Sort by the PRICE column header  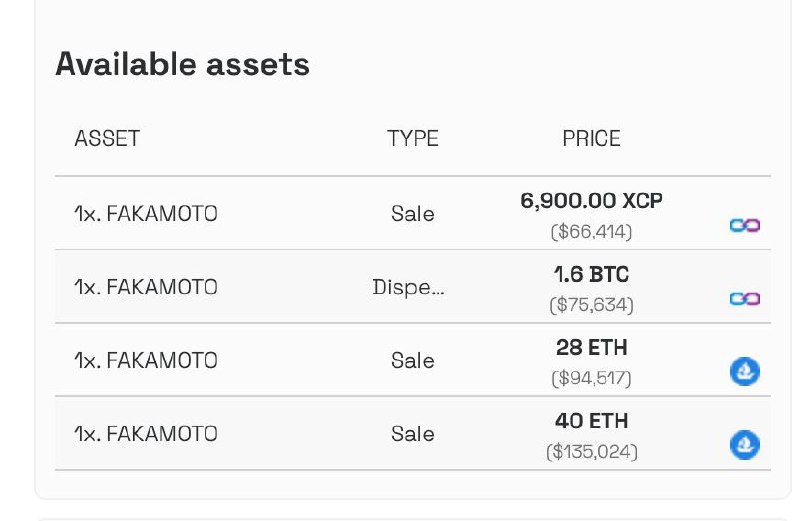591,138
